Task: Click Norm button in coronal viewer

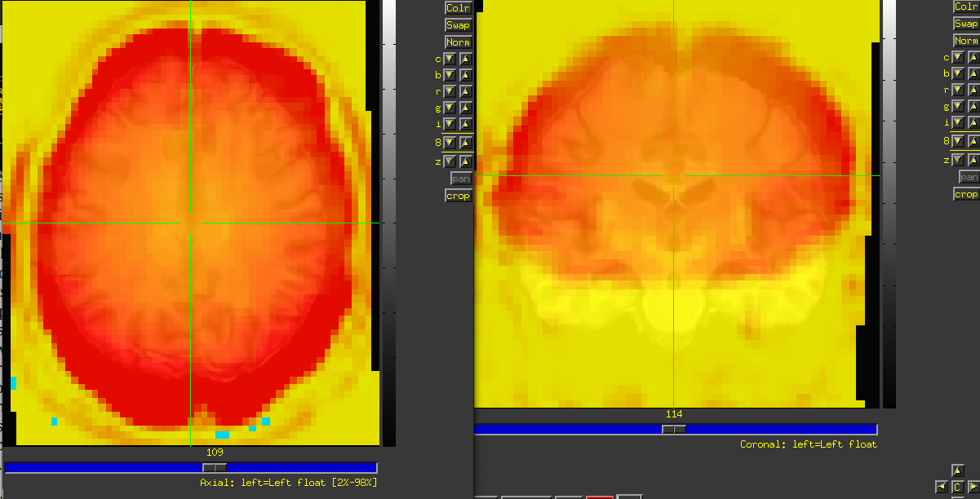Action: [966, 41]
